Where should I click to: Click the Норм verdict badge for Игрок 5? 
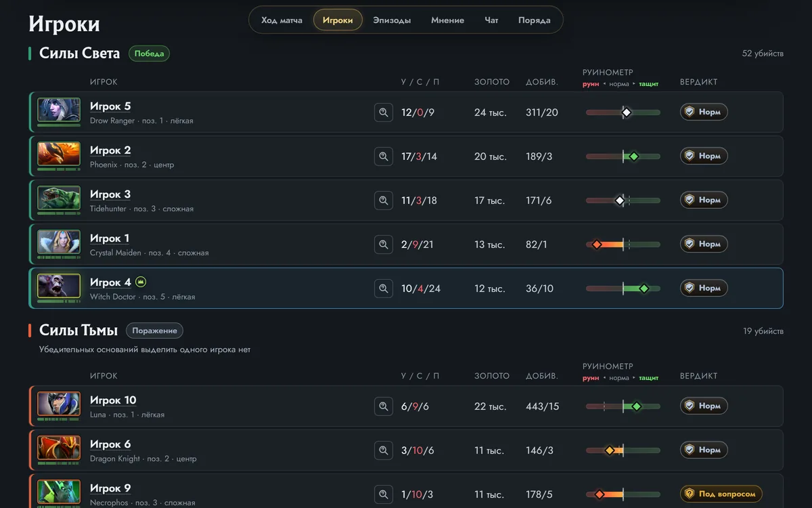point(704,112)
